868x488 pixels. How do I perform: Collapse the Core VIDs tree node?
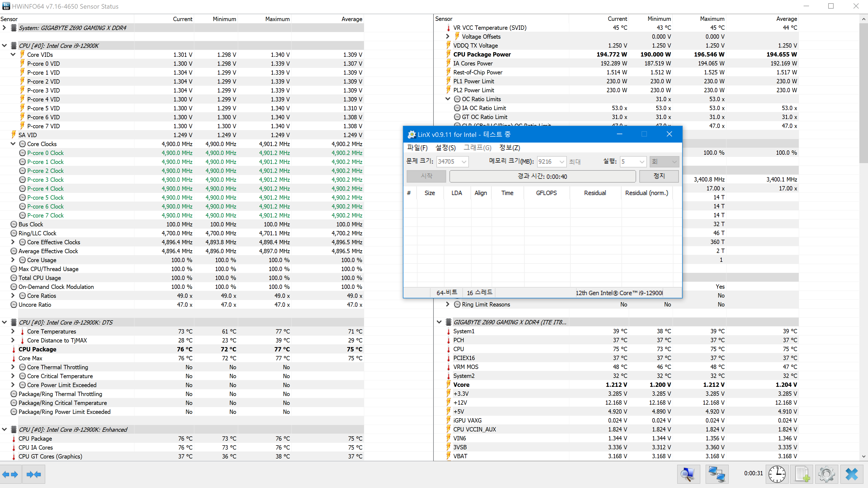pos(13,55)
